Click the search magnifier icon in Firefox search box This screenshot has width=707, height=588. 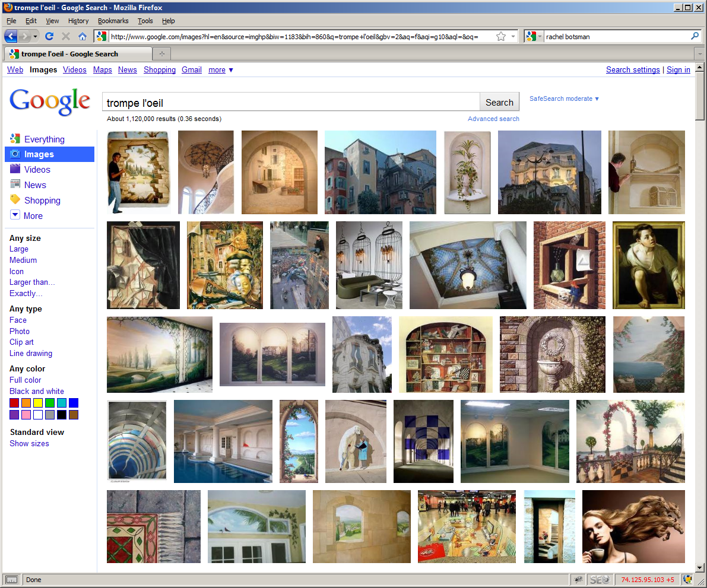point(695,36)
